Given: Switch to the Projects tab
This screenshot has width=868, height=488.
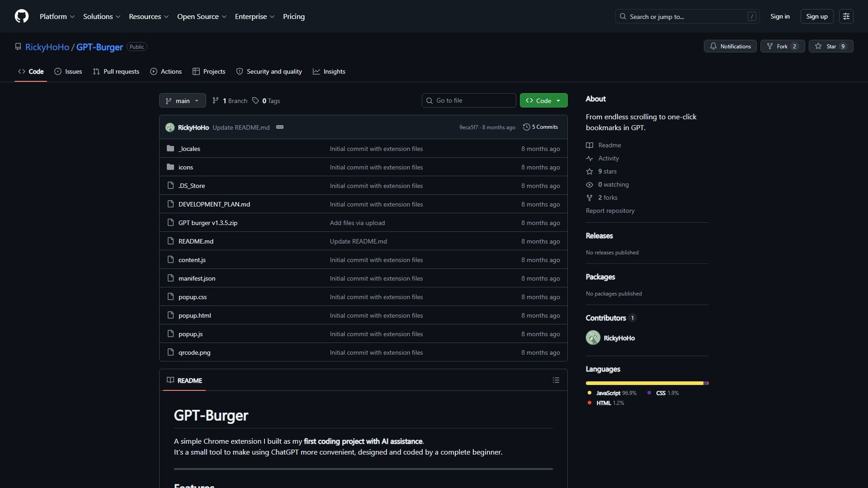Looking at the screenshot, I should click(x=209, y=71).
